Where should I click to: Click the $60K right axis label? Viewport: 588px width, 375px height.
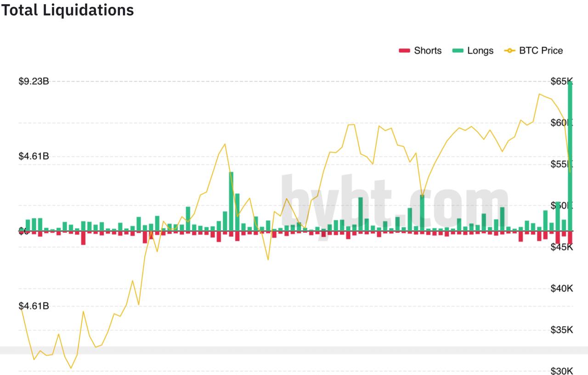[561, 123]
